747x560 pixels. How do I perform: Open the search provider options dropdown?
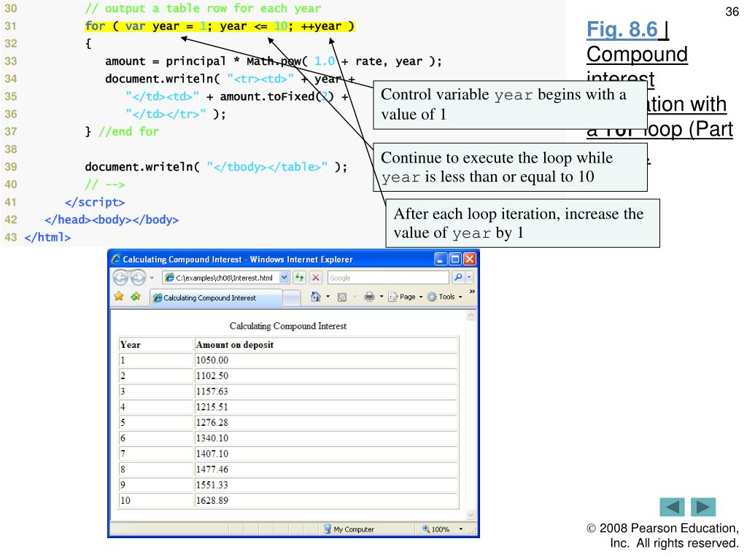[469, 277]
